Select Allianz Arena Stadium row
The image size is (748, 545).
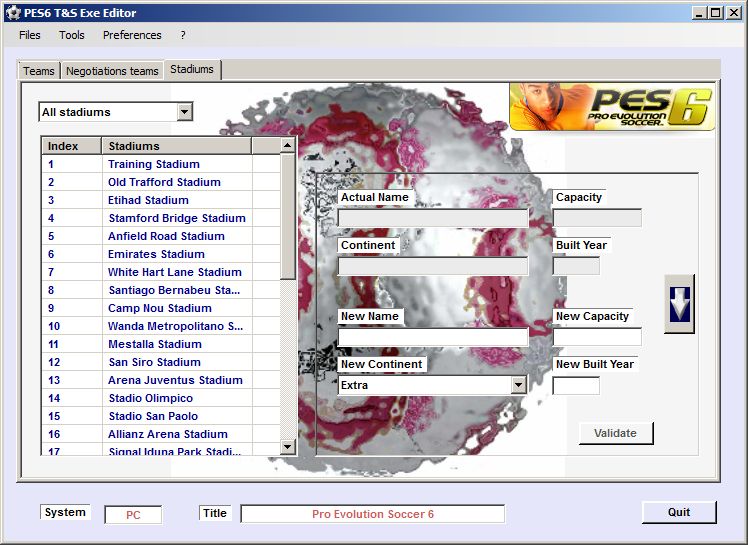tap(161, 434)
